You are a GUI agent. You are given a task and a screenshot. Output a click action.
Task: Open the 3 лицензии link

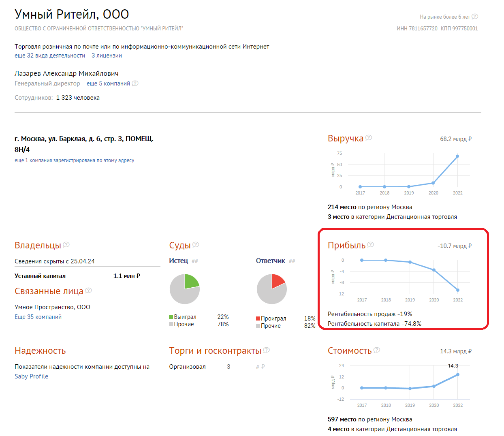107,56
